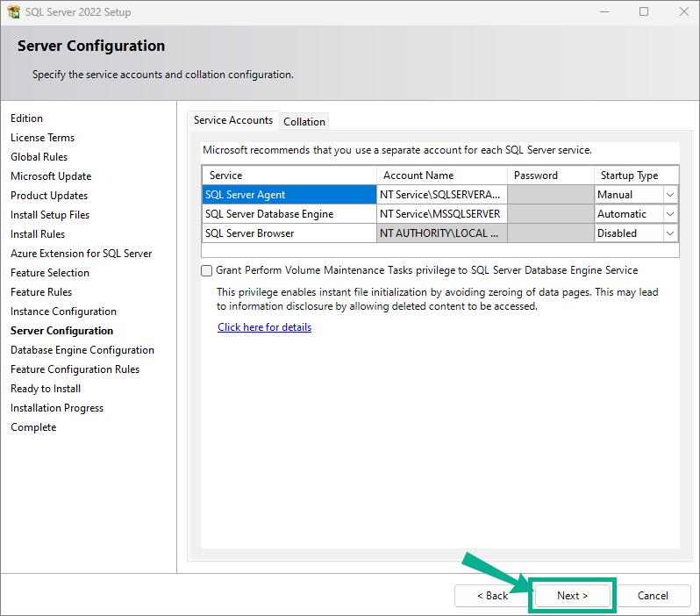Edit account name NT Service\MSSQLSERVER
This screenshot has width=700, height=616.
coord(442,214)
